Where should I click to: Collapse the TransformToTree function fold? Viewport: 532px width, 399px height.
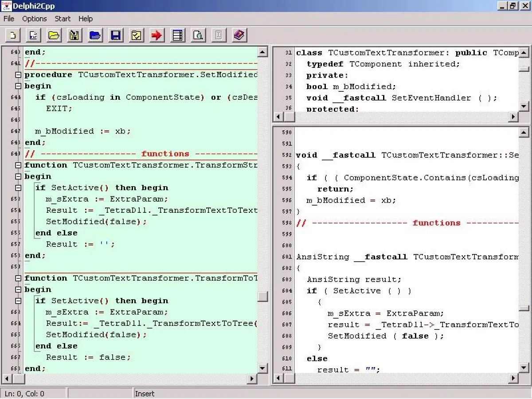coord(18,278)
